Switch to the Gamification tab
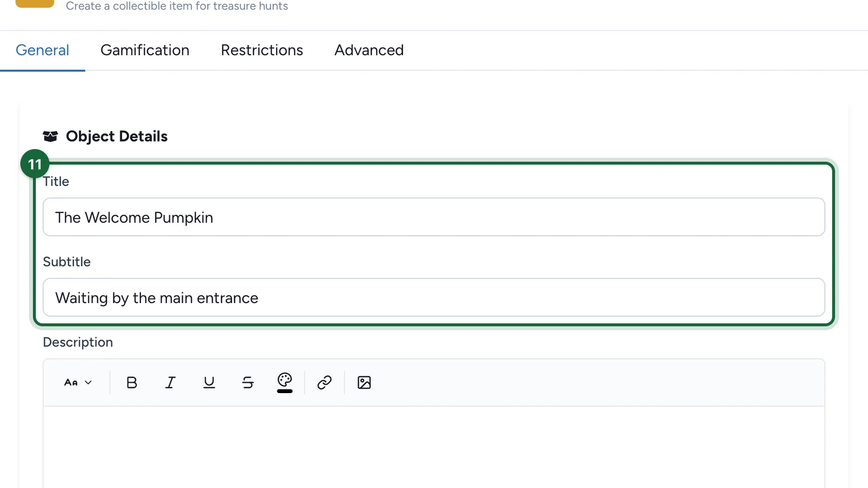This screenshot has width=868, height=488. [x=145, y=50]
